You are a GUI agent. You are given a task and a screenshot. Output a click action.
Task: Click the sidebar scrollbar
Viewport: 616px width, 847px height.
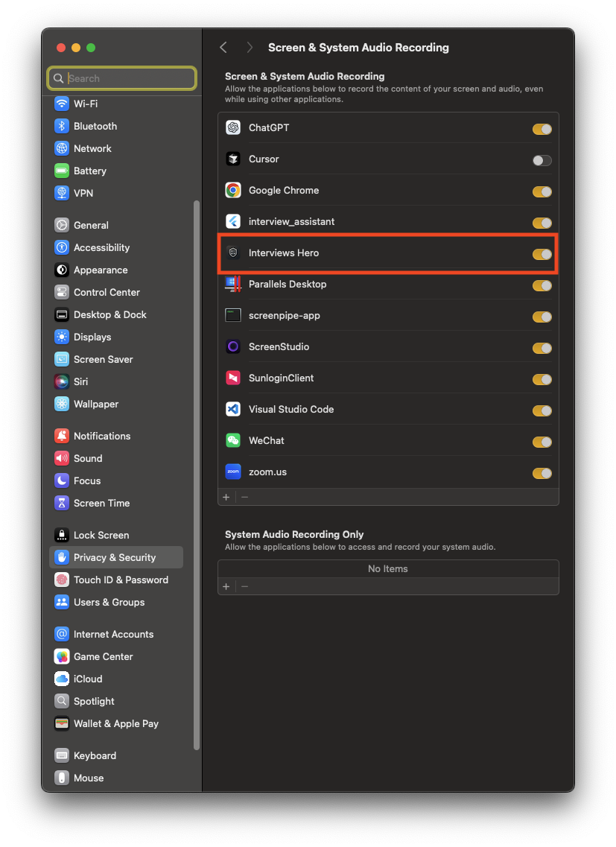click(x=197, y=475)
